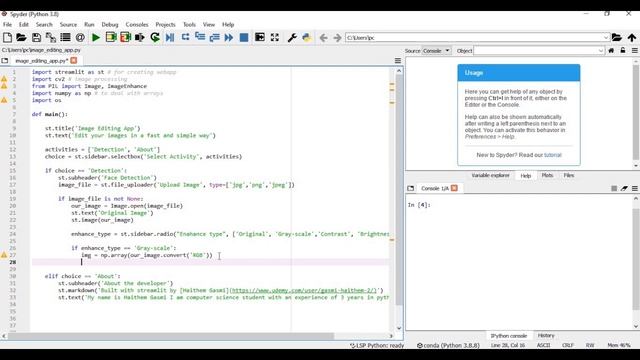This screenshot has width=640, height=360.
Task: Save the current file
Action: pos(36,38)
